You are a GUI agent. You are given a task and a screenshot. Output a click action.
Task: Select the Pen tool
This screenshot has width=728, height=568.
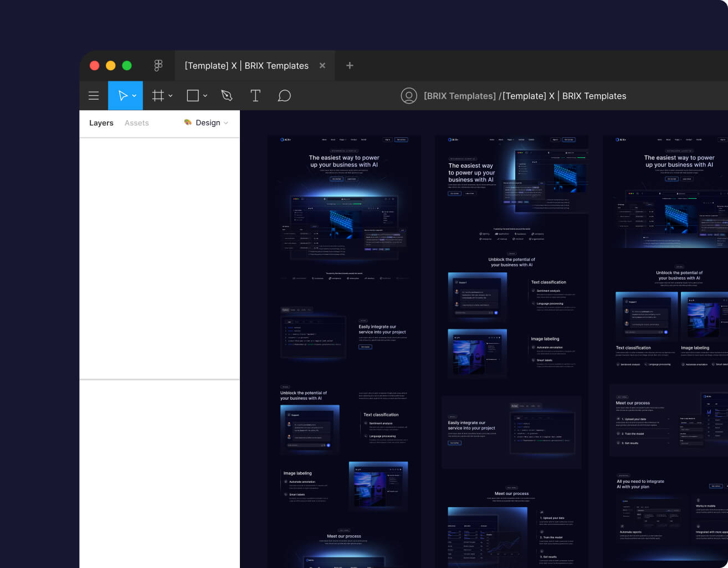[226, 95]
